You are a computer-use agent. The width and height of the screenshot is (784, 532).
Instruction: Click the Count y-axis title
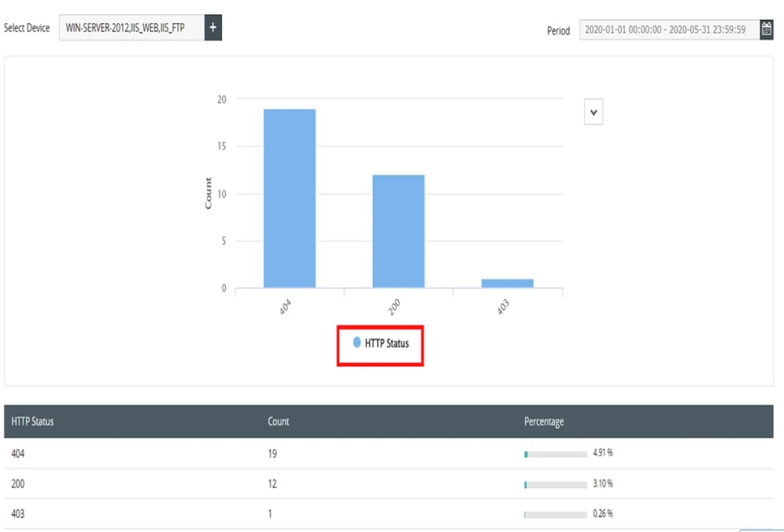tap(208, 194)
